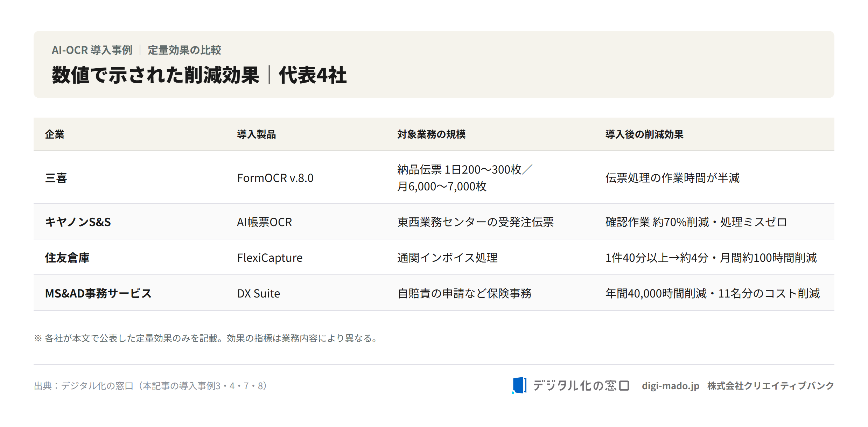Viewport: 868px width, 427px height.
Task: Click the subtitle AI-OCR 導入事例
Action: pyautogui.click(x=92, y=50)
